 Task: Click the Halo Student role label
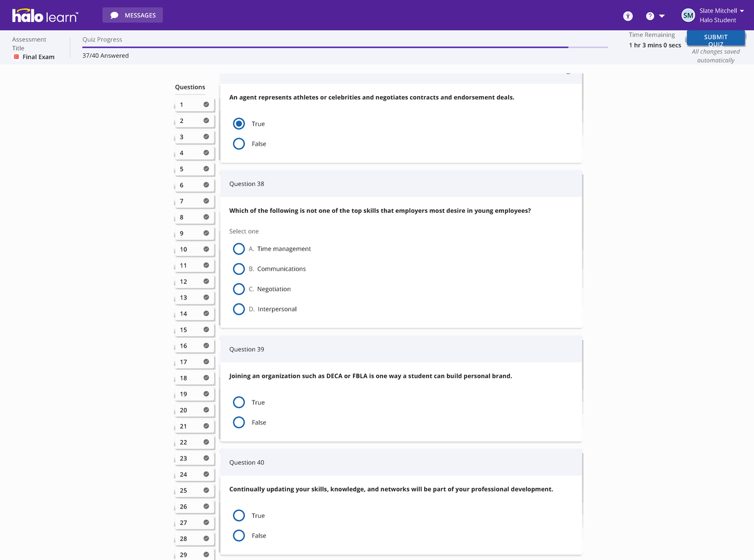(x=718, y=20)
